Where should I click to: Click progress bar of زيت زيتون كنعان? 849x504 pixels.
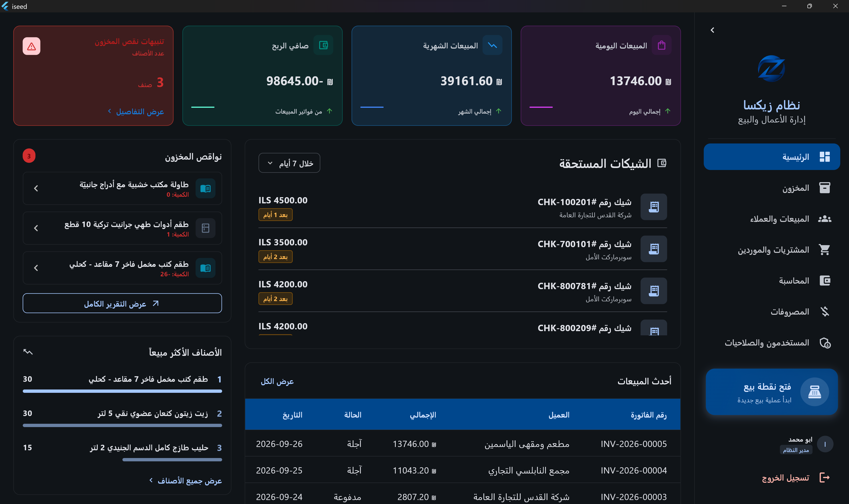(x=122, y=425)
